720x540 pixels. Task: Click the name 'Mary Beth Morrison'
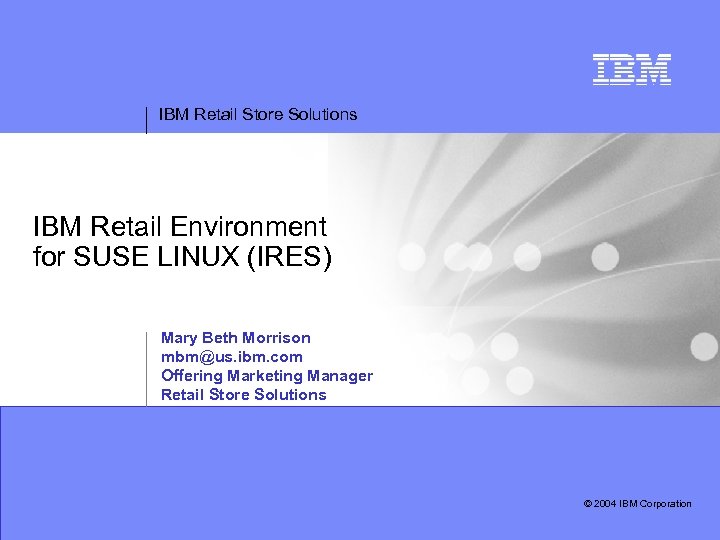click(x=236, y=338)
